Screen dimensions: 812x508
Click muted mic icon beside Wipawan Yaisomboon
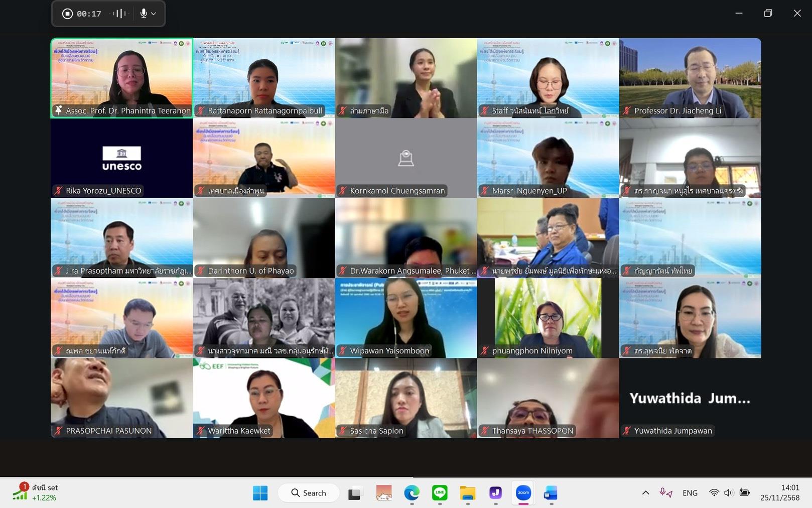pyautogui.click(x=343, y=351)
